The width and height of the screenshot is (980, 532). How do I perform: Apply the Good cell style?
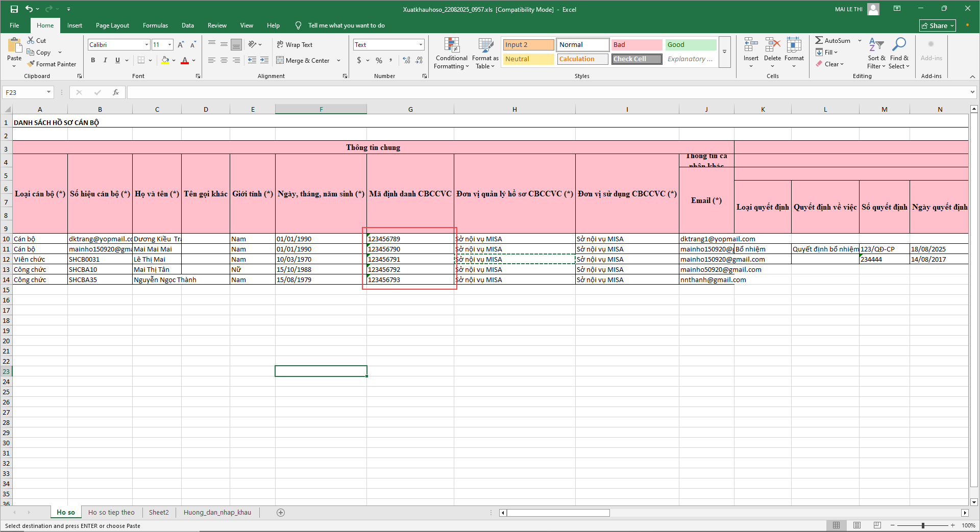coord(691,45)
